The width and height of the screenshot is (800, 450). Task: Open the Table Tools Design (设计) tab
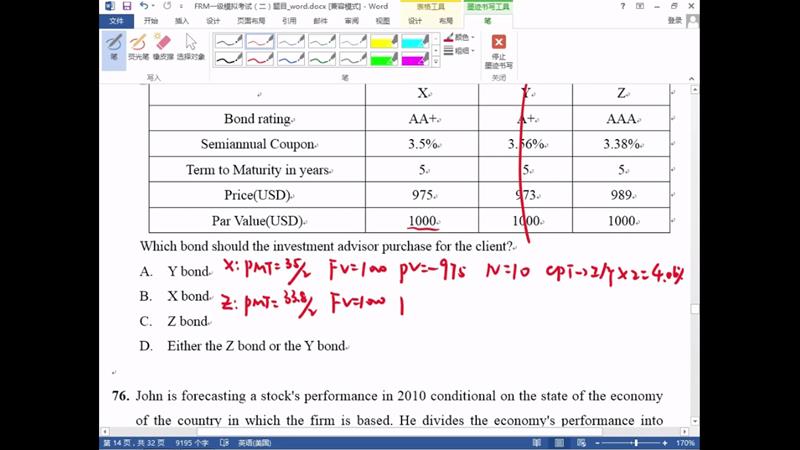click(x=415, y=21)
